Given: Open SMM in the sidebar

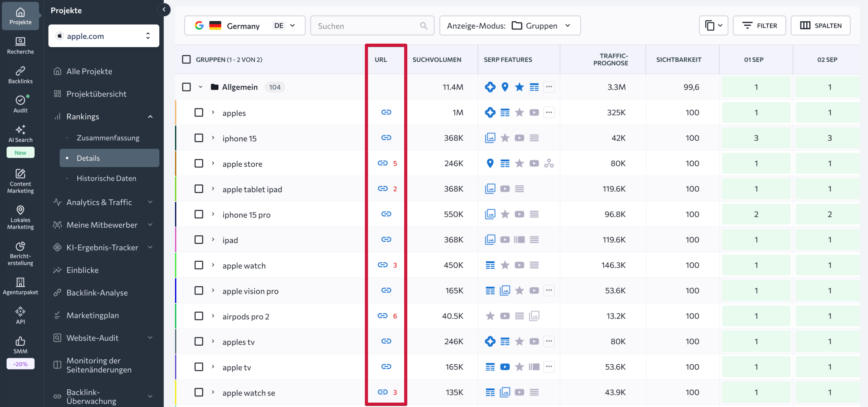Looking at the screenshot, I should point(20,345).
